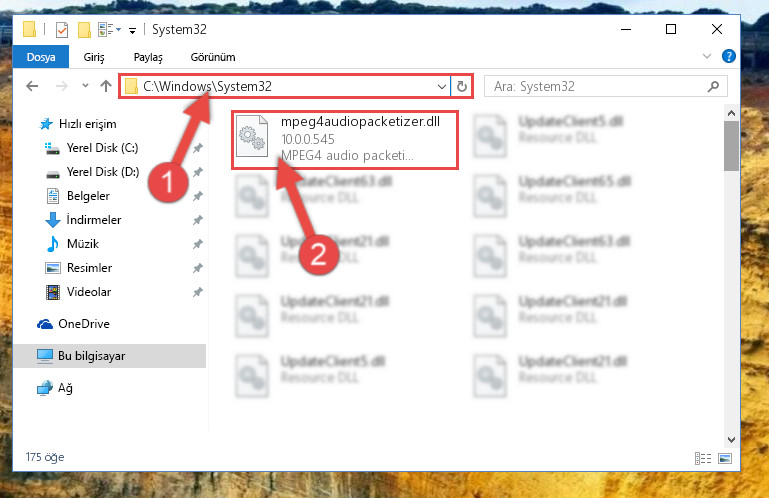The image size is (769, 498).
Task: Open the Görünüm ribbon tab
Action: point(213,57)
